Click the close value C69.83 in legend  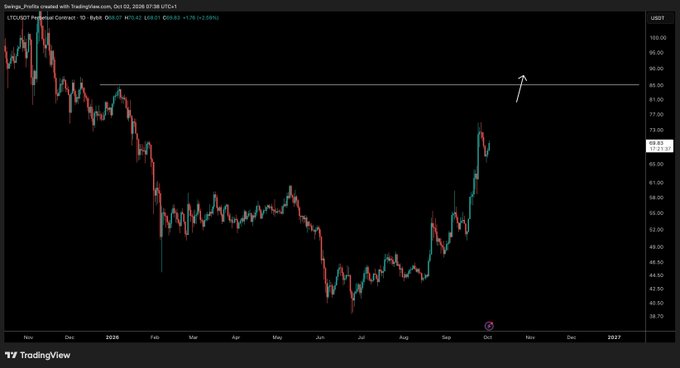172,18
